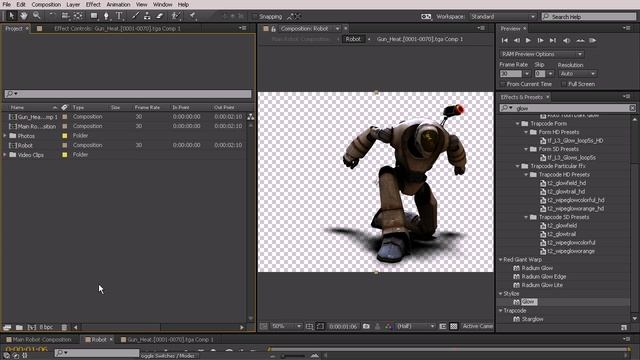Click the Photos folder yellow label swatch
This screenshot has width=640, height=360.
point(64,136)
